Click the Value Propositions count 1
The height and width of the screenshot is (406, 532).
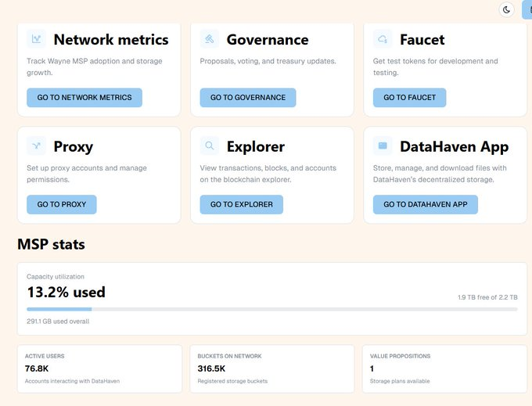pyautogui.click(x=372, y=368)
